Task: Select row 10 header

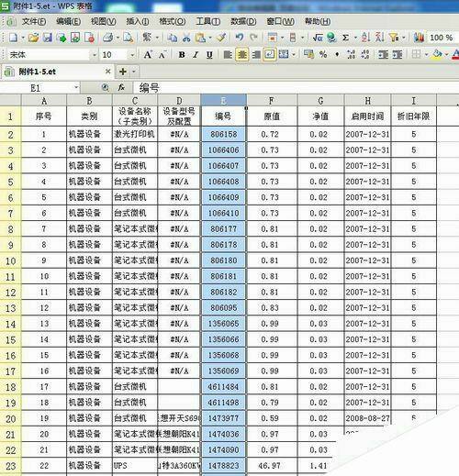Action: pyautogui.click(x=10, y=261)
